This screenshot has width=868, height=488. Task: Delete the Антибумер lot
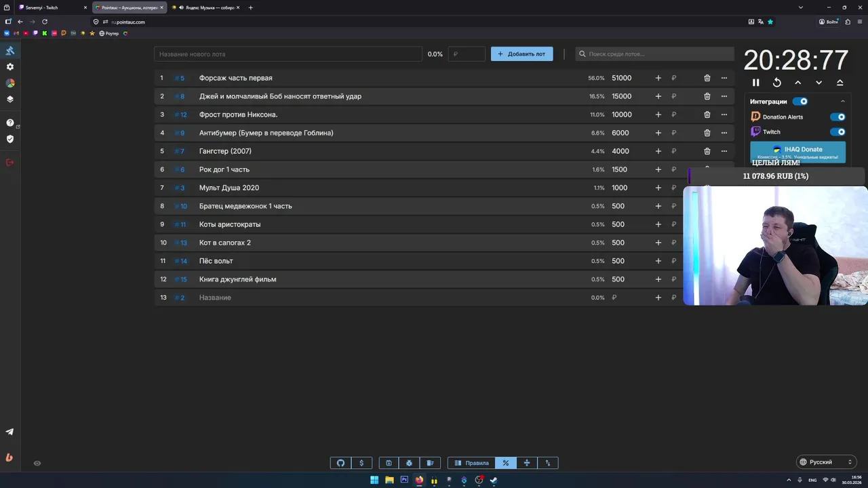click(707, 133)
